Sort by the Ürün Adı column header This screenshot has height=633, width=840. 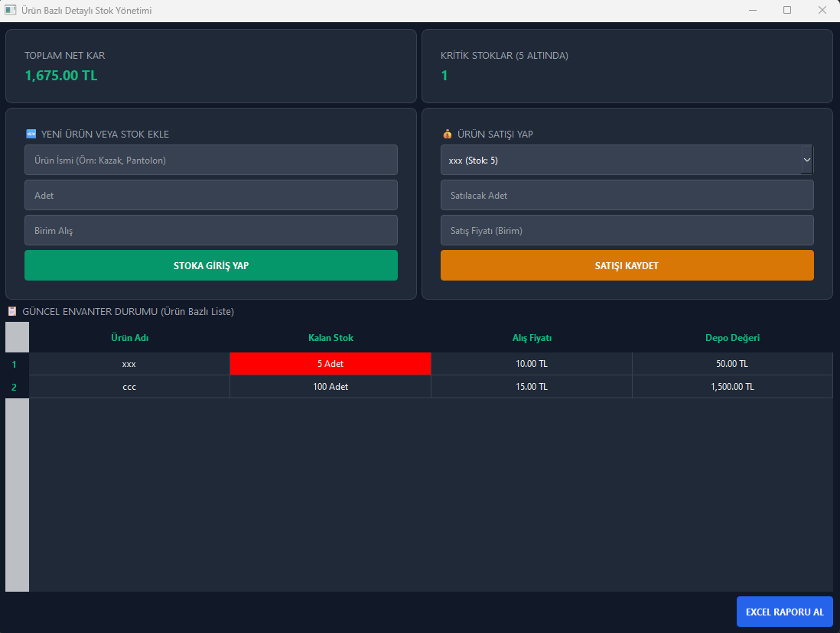point(129,337)
